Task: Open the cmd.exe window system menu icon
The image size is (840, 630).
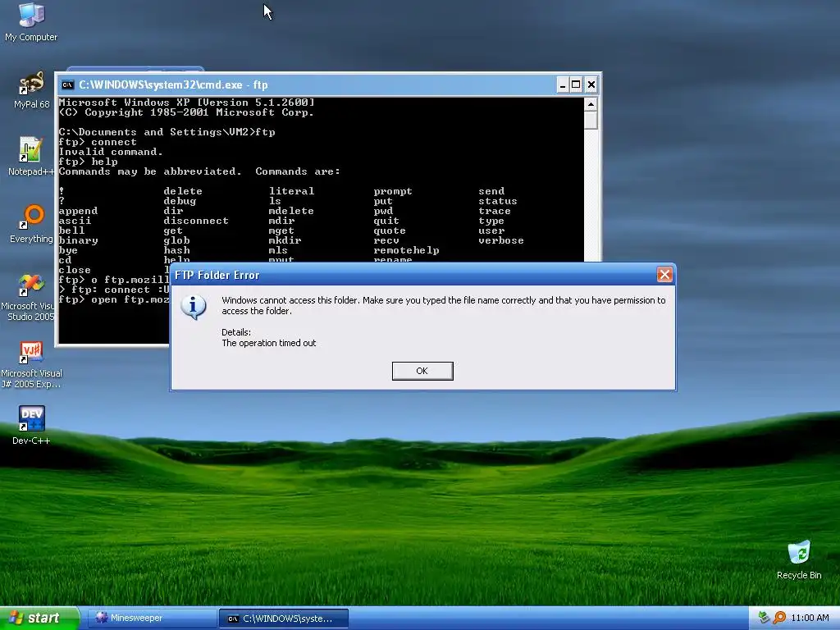Action: point(67,84)
